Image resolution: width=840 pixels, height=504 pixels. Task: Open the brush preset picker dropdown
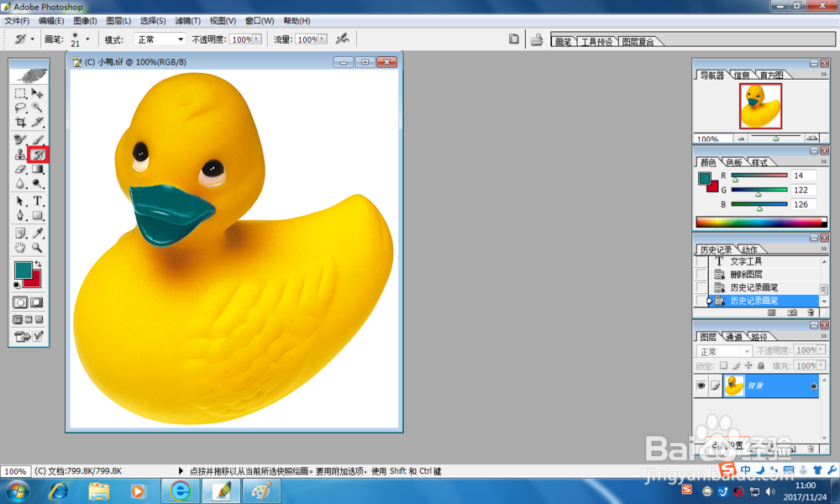point(87,39)
